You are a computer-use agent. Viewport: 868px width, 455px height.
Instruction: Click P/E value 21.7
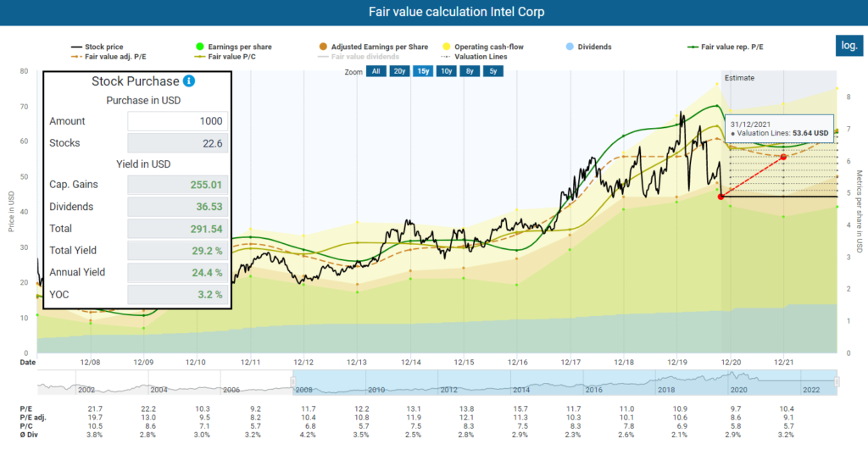tap(95, 409)
